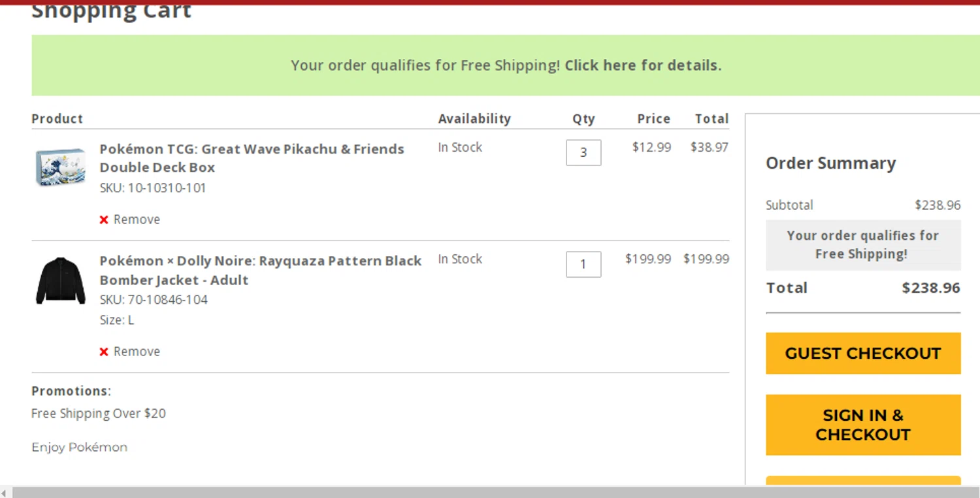Click the green Free Shipping banner
Viewport: 980px width, 498px height.
click(196, 65)
